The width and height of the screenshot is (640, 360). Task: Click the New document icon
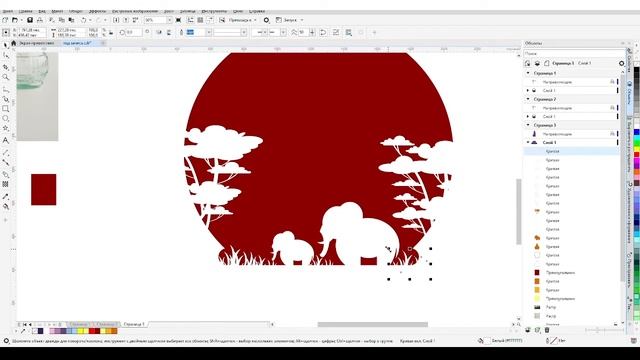point(5,20)
